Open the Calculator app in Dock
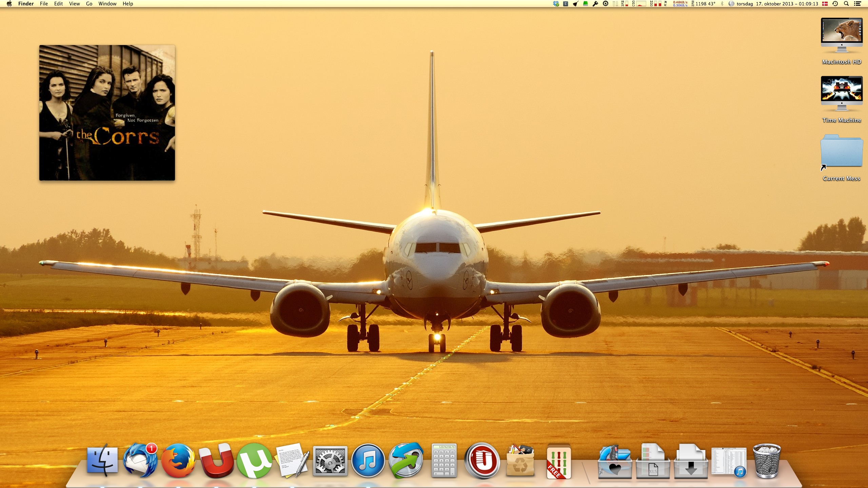This screenshot has height=488, width=868. pos(444,461)
